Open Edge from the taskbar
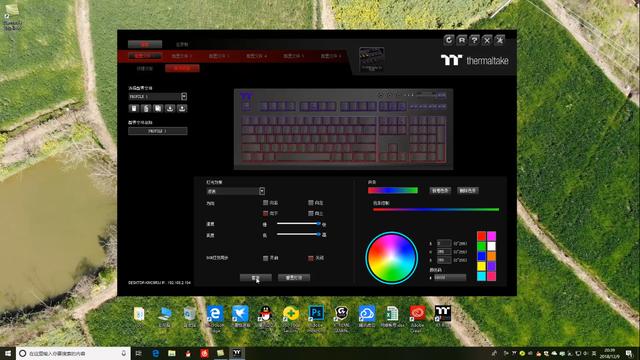 (156, 353)
